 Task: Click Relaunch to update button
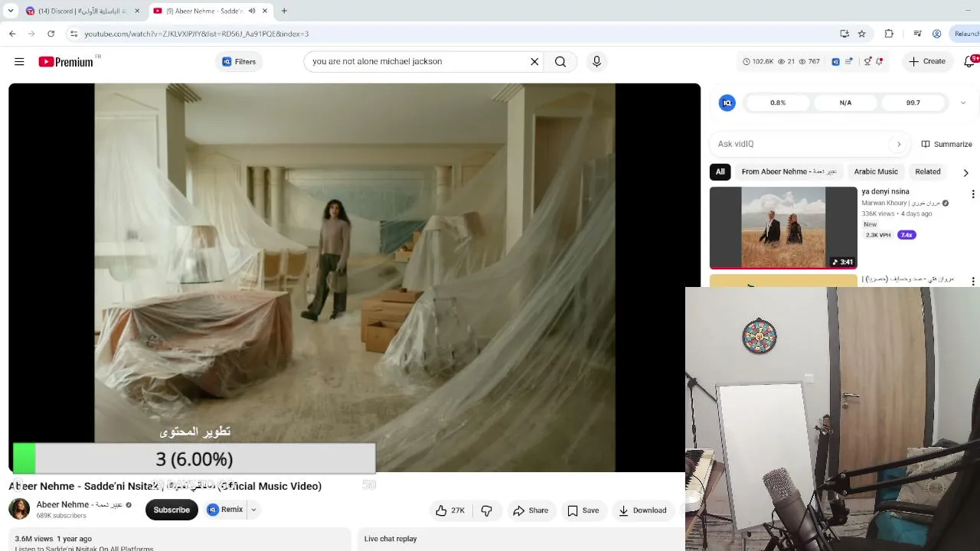966,34
